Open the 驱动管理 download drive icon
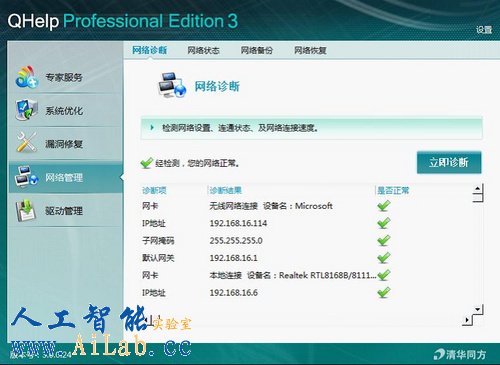 click(x=26, y=210)
